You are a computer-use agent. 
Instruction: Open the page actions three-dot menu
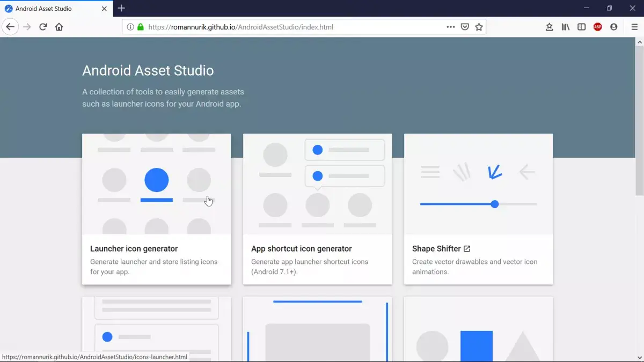[x=450, y=27]
